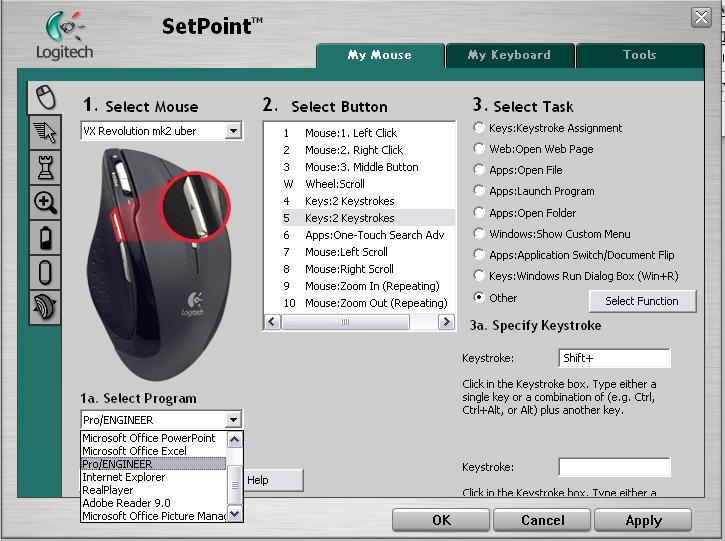Open the magnifier zoom settings icon
The width and height of the screenshot is (725, 541).
point(45,202)
